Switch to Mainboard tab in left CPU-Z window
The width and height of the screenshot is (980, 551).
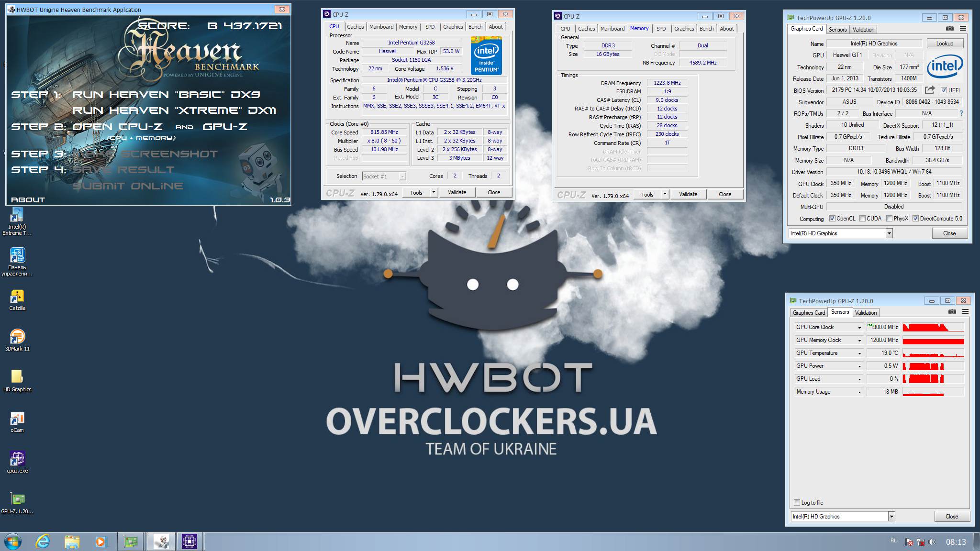click(381, 27)
